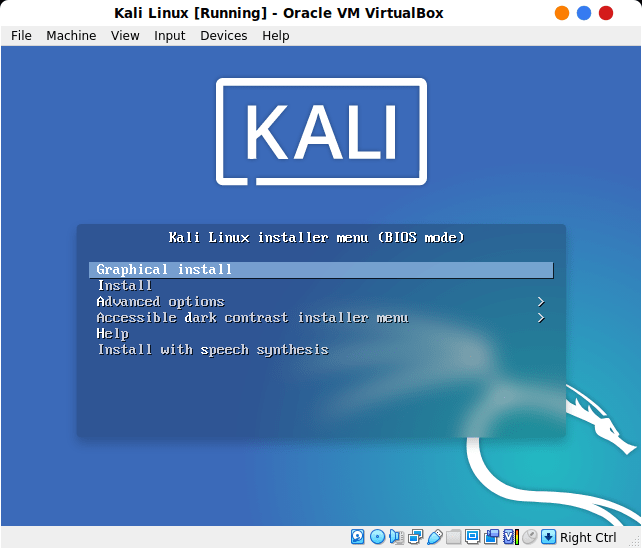Click the mouse integration status icon

tap(530, 536)
